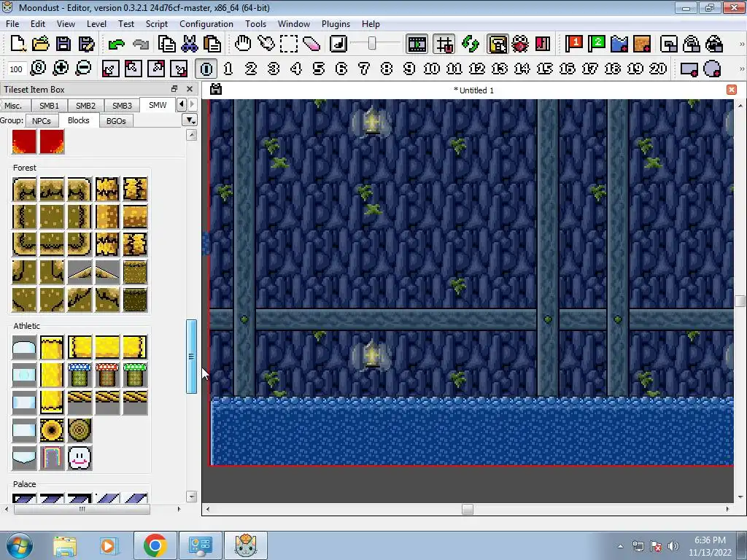Select the smiling cloud block in Athletic
This screenshot has height=560, width=747.
[80, 458]
